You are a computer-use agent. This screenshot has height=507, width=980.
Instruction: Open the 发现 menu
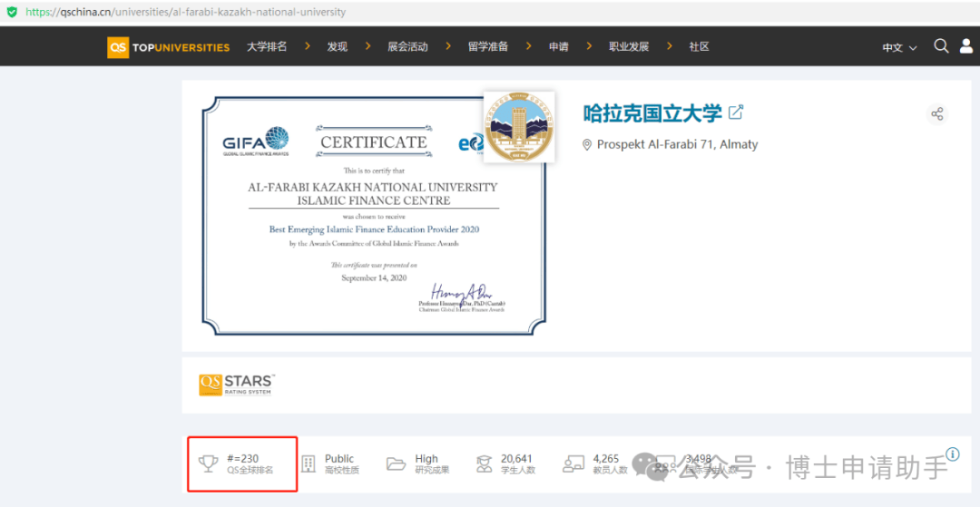(338, 47)
